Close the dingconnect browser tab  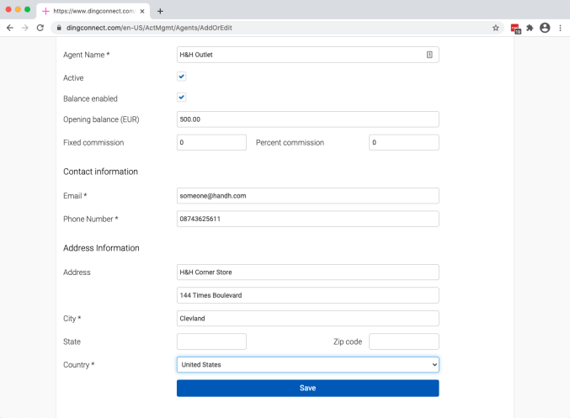tap(142, 11)
